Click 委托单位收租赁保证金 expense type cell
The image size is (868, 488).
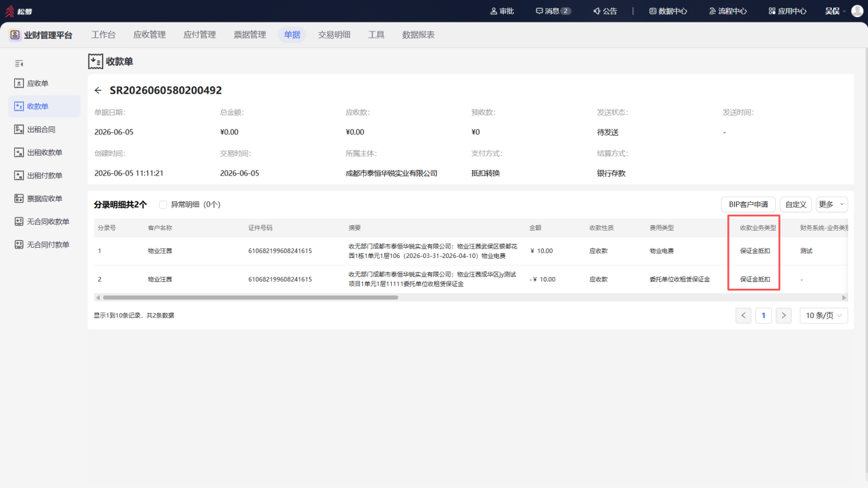[x=680, y=279]
